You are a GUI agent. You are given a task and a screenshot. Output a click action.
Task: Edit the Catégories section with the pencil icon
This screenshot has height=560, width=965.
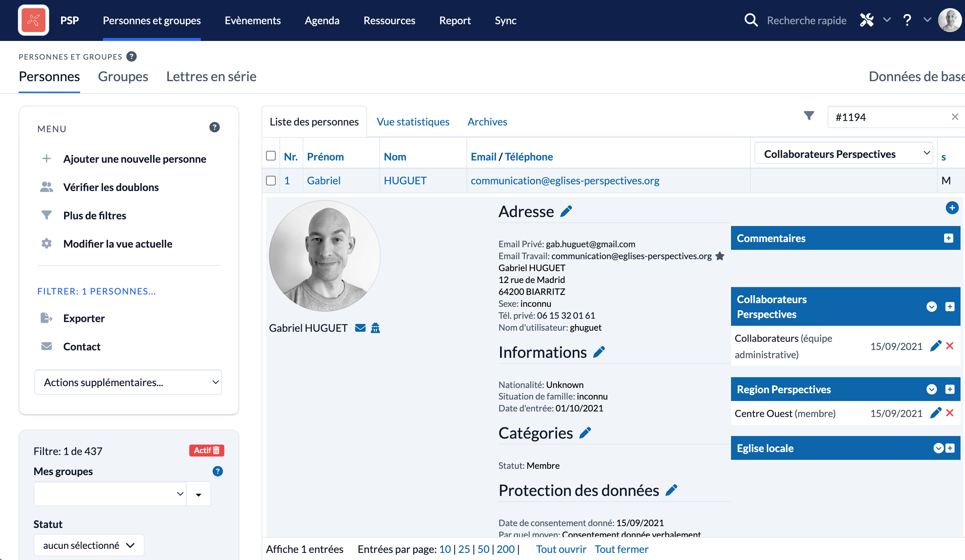point(585,433)
